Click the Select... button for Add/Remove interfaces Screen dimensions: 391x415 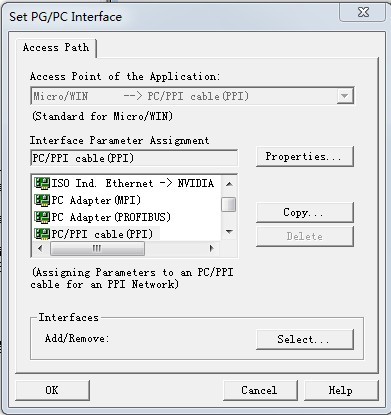tap(304, 339)
